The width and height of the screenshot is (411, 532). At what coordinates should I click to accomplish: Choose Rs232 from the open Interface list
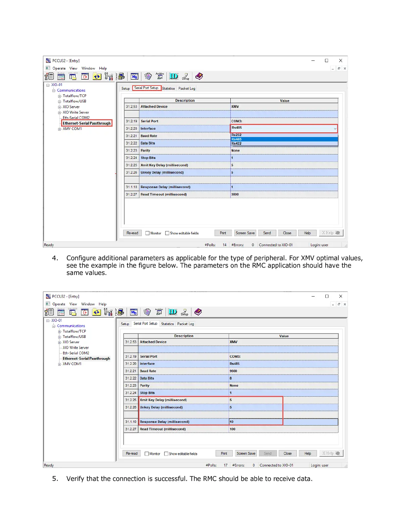point(284,135)
